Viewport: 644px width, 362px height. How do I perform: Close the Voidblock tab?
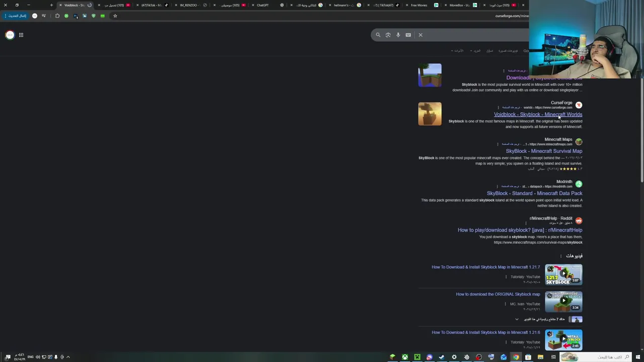60,5
